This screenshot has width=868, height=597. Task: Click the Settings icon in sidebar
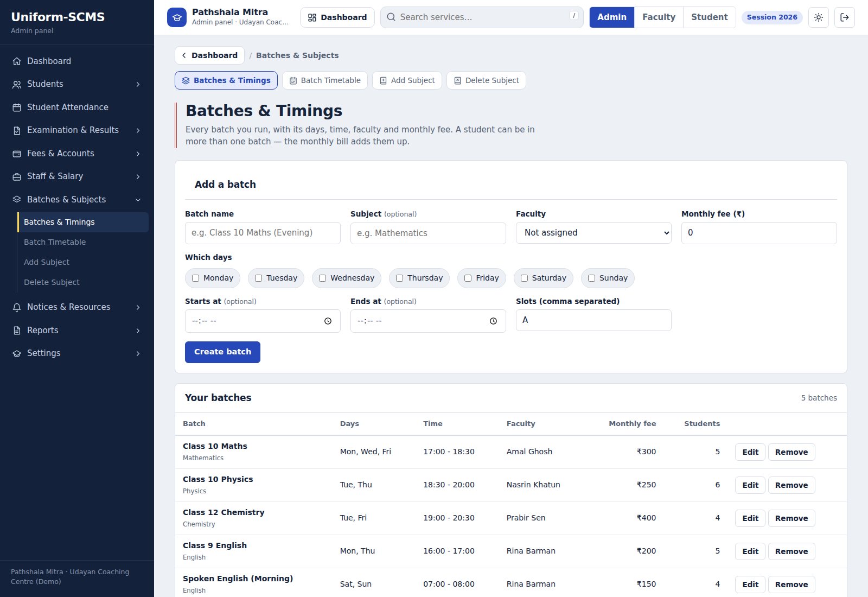tap(17, 353)
